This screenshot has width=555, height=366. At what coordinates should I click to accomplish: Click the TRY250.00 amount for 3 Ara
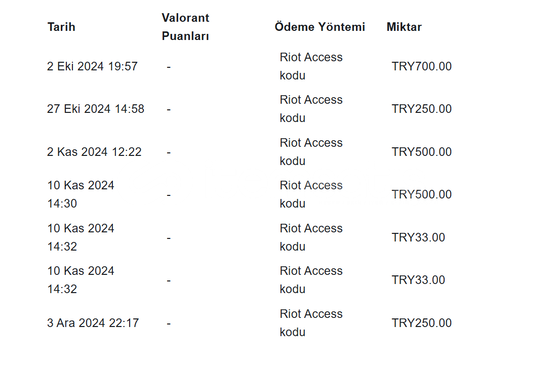(422, 323)
